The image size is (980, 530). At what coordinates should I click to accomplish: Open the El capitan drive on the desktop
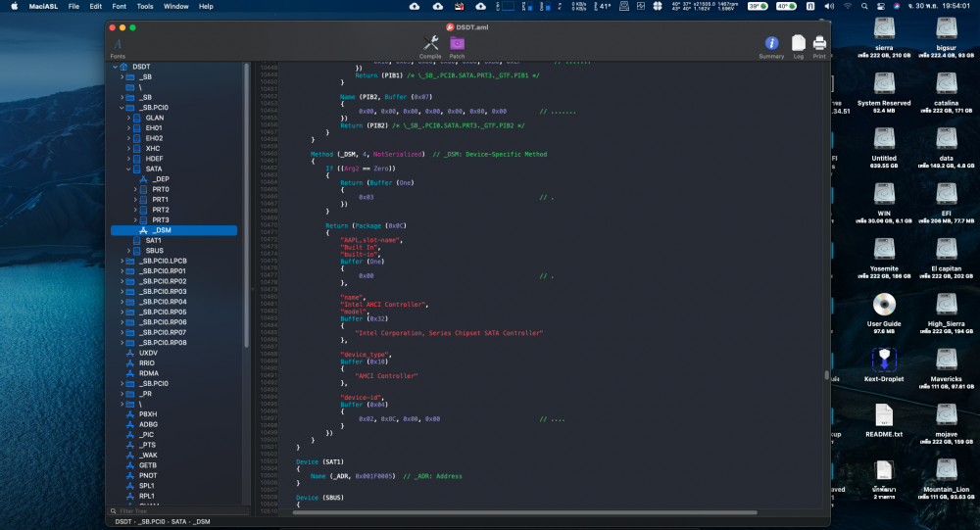pyautogui.click(x=947, y=258)
